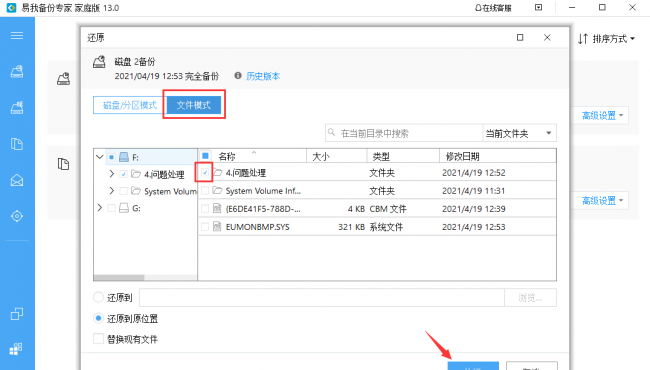Click info icon beside history version
The image size is (650, 370).
click(238, 75)
